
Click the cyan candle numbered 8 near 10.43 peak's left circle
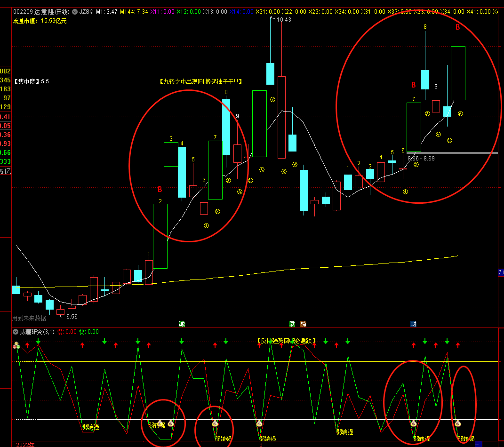226,127
